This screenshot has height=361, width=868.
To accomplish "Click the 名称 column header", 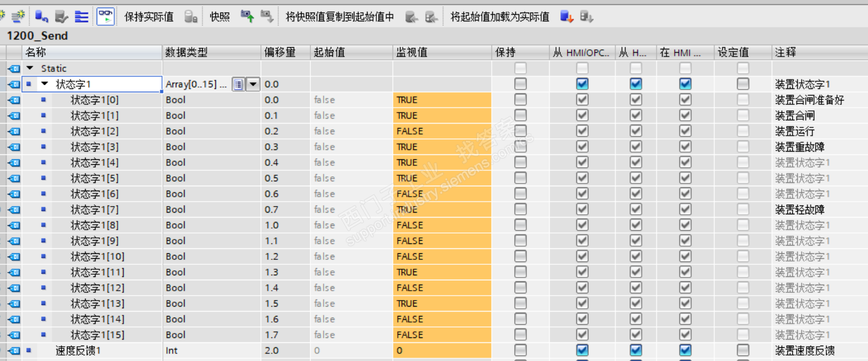I will (92, 52).
